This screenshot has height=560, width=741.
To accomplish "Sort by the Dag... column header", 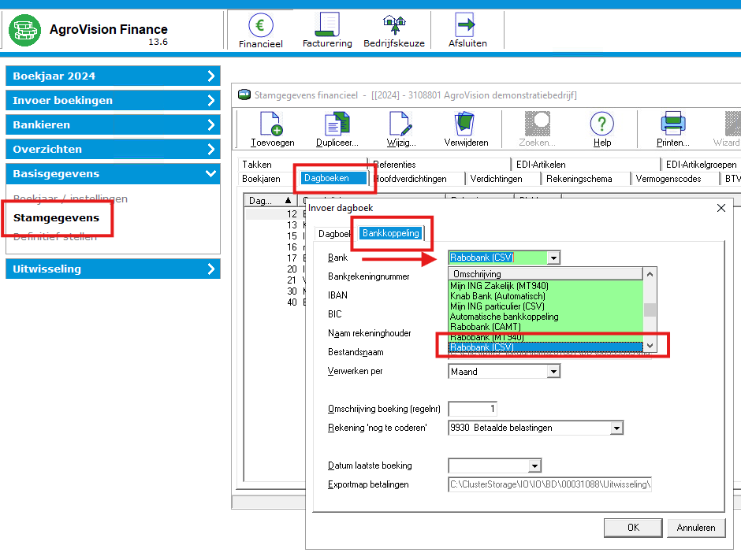I will (x=270, y=200).
